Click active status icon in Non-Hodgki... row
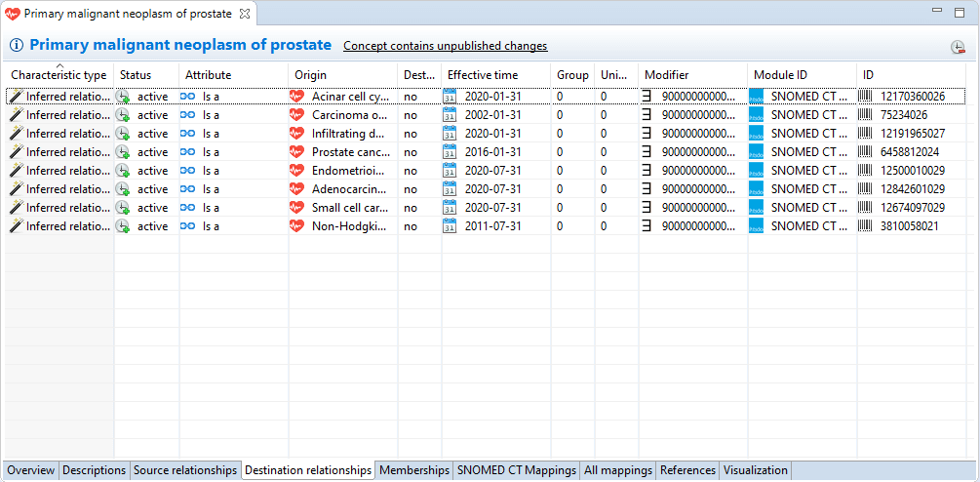Image resolution: width=980 pixels, height=482 pixels. [x=123, y=226]
